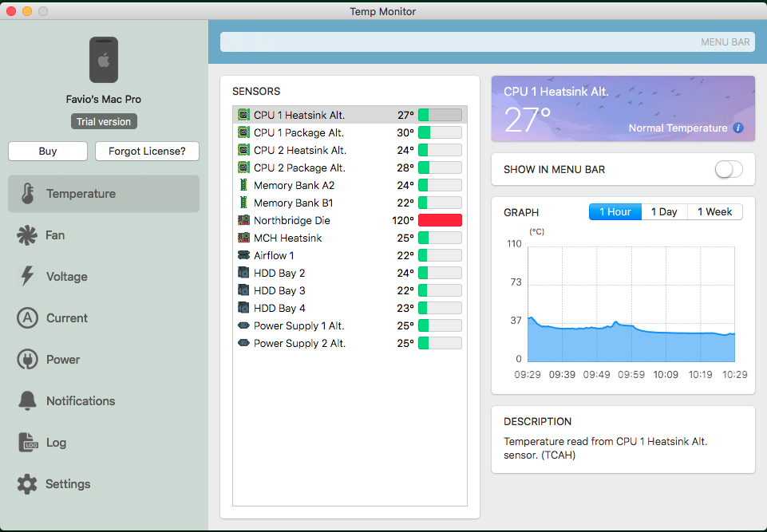Click the RAM icon for Memory Bank A2
This screenshot has width=767, height=532.
[243, 185]
